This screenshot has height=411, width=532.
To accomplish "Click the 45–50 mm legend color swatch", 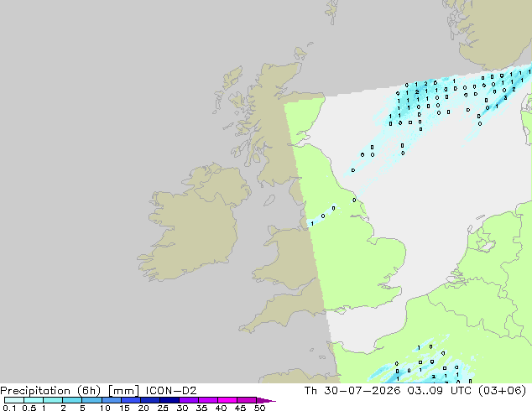I will click(247, 400).
